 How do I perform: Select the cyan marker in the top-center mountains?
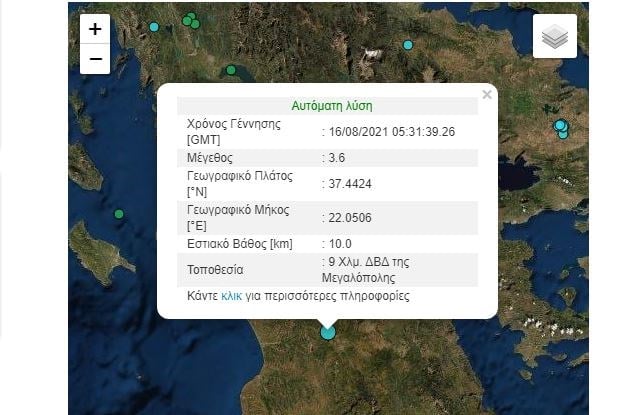(x=408, y=45)
